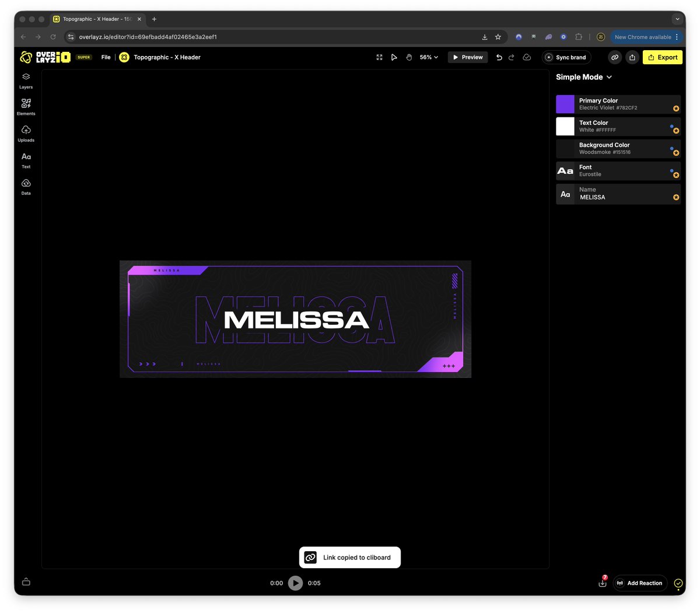Open the white Text Color swatch
This screenshot has height=613, width=700.
tap(565, 127)
